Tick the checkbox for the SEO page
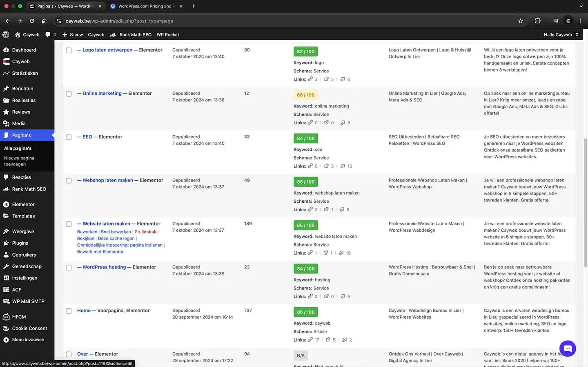This screenshot has width=588, height=367. pos(69,137)
